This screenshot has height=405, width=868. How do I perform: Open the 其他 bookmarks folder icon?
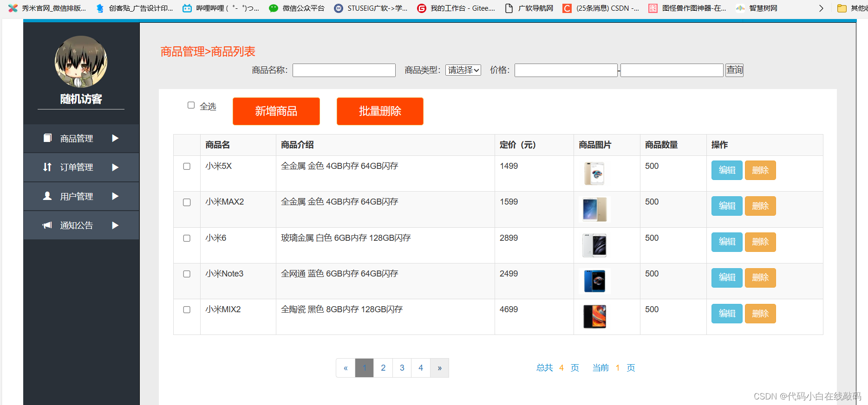point(842,8)
